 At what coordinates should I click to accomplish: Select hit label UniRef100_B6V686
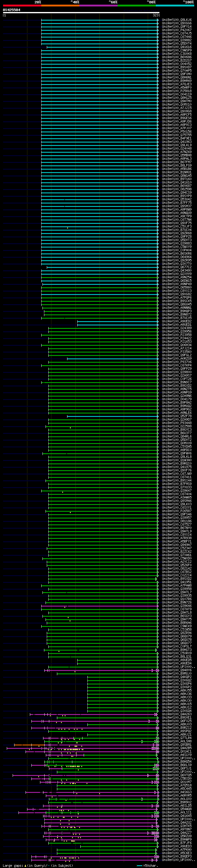[177, 57]
